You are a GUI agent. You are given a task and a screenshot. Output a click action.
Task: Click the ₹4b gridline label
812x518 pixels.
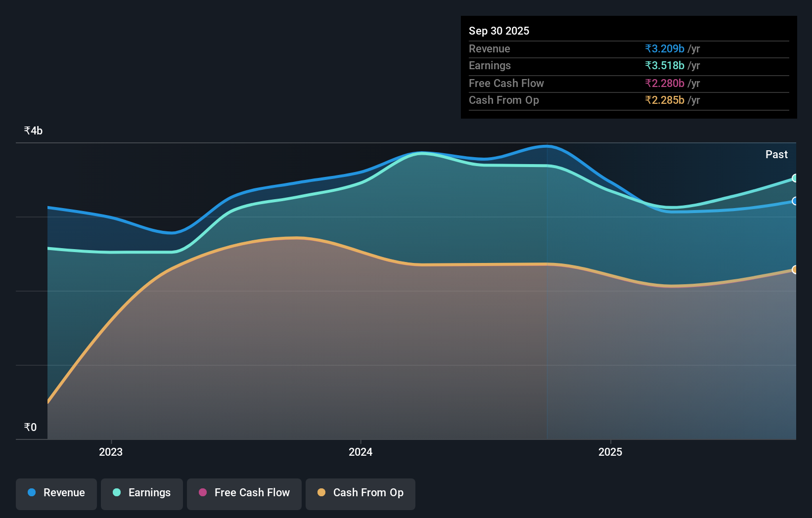pos(33,130)
